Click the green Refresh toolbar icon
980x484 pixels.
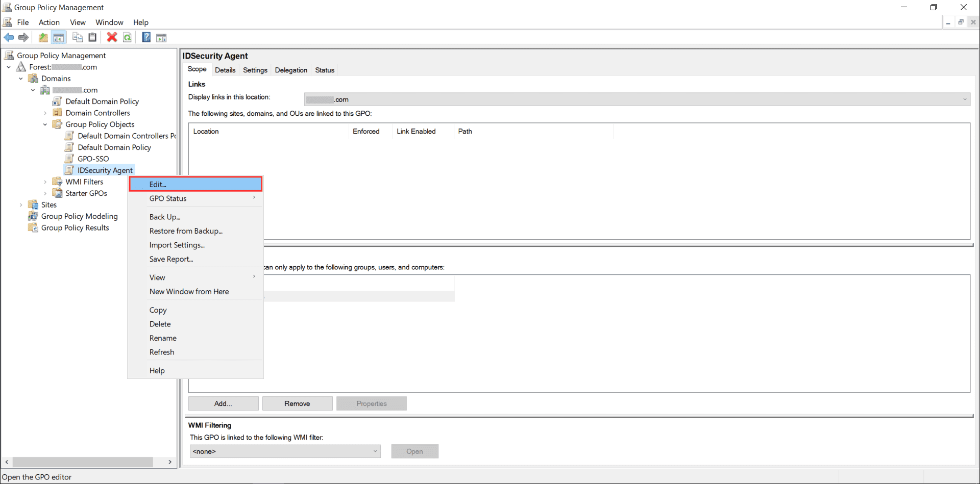pyautogui.click(x=127, y=37)
